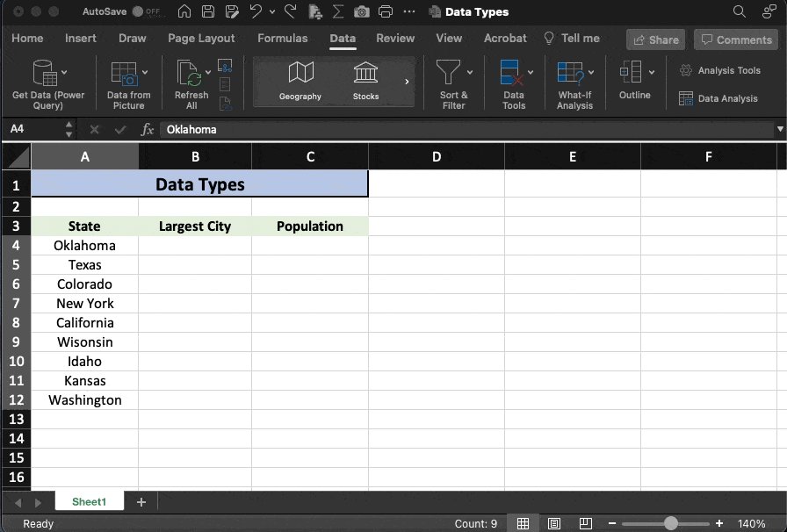The height and width of the screenshot is (532, 787).
Task: Expand the Outline dropdown arrow
Action: 652,72
